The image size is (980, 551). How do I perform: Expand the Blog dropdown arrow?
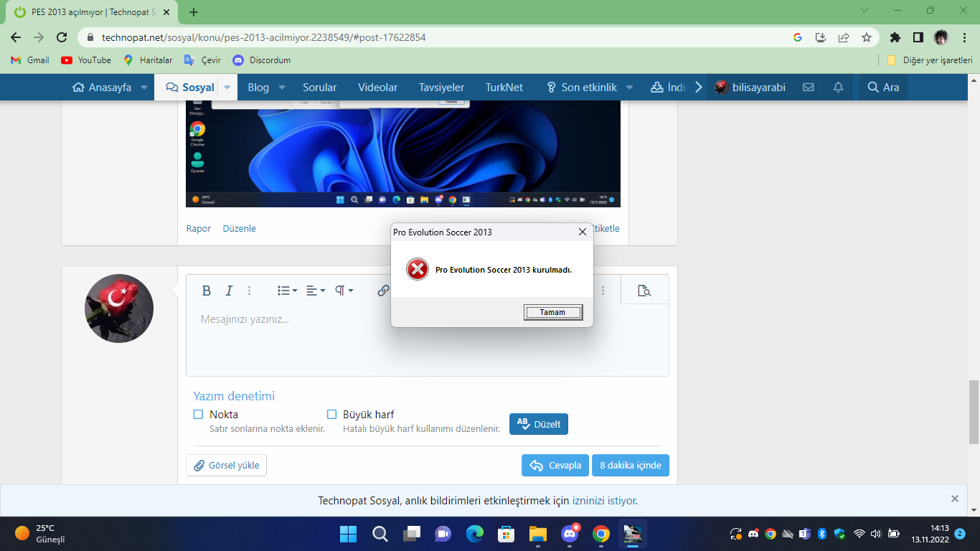click(282, 88)
